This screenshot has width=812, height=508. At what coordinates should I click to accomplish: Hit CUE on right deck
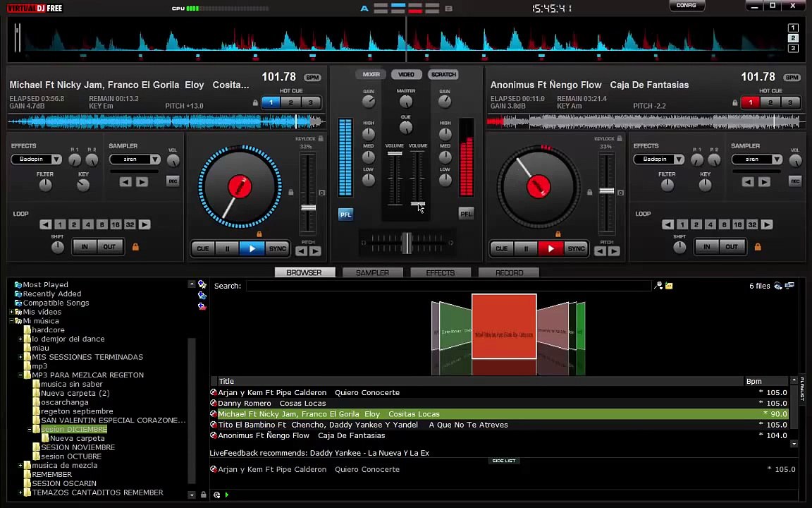502,249
